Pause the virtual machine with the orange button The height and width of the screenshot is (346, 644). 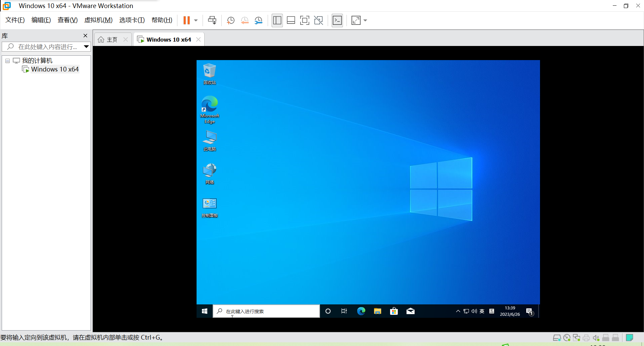pos(186,20)
